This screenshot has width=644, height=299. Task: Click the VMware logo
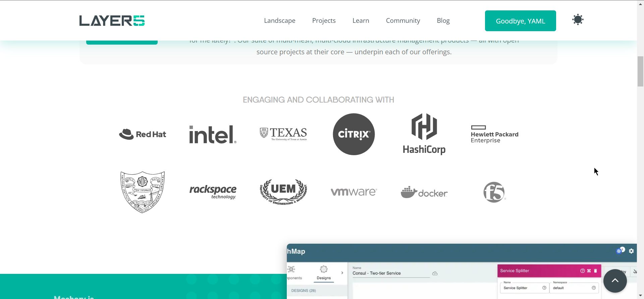click(x=354, y=192)
